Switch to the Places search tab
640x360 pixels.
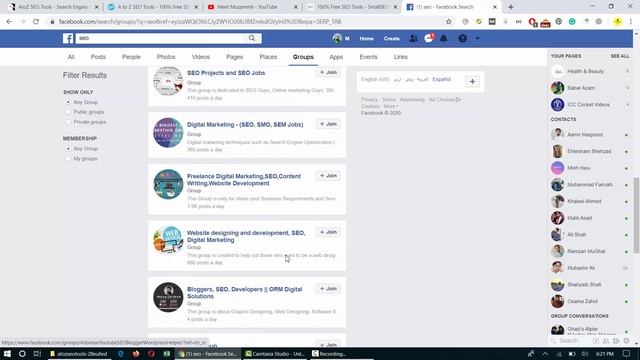pos(268,57)
